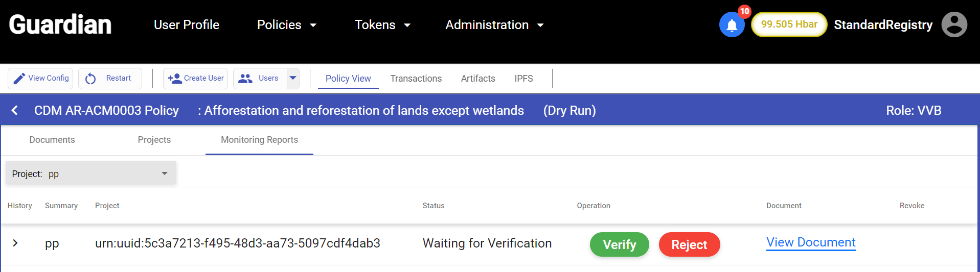Screen dimensions: 980x272
Task: Click the Users group icon
Action: point(245,79)
